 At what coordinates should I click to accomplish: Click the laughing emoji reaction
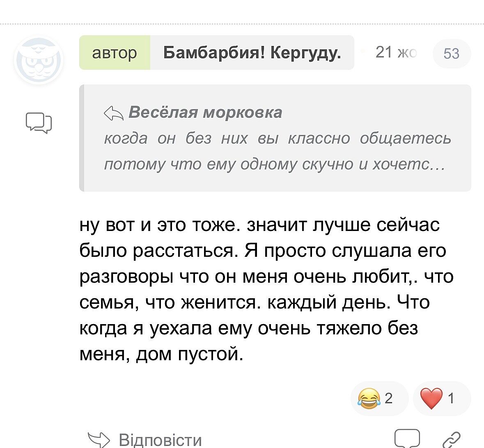click(369, 398)
